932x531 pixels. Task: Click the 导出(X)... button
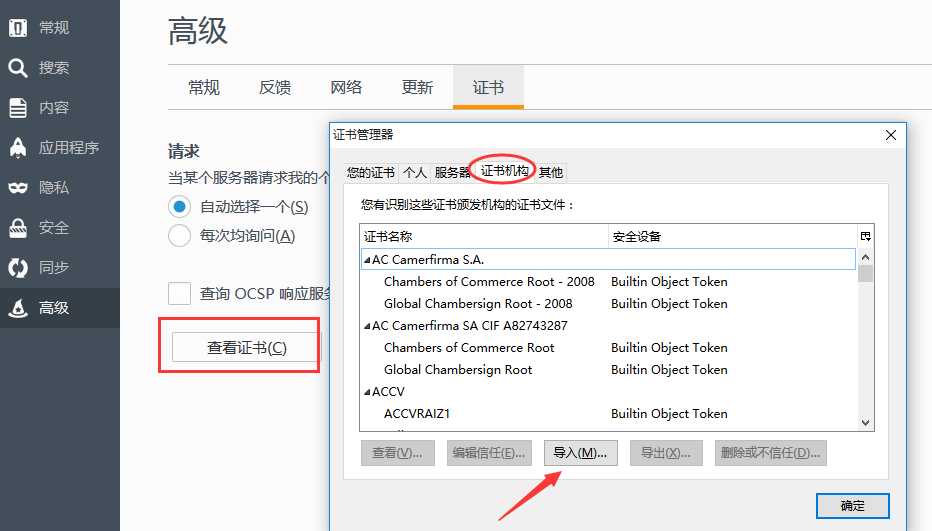666,453
